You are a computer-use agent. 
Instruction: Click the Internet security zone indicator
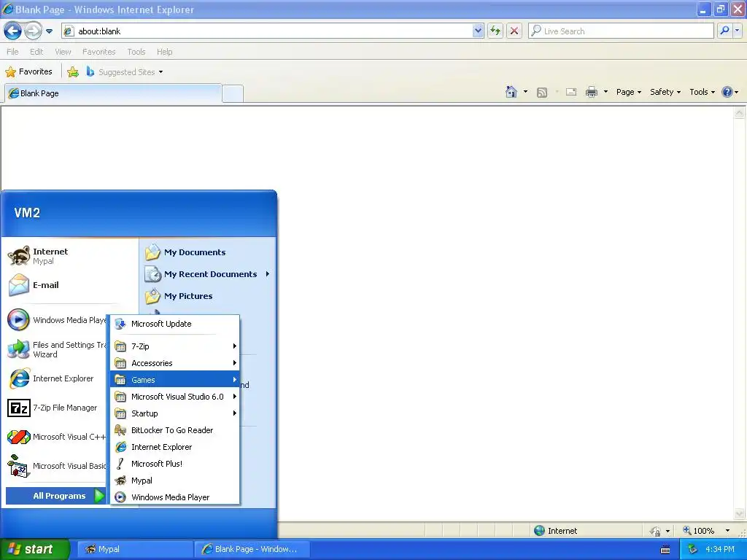(x=555, y=531)
